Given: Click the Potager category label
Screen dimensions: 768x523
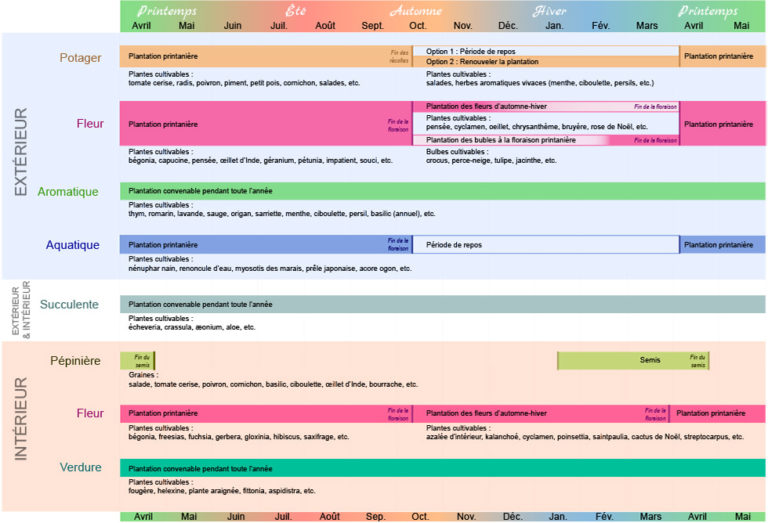Looking at the screenshot, I should pyautogui.click(x=80, y=58).
